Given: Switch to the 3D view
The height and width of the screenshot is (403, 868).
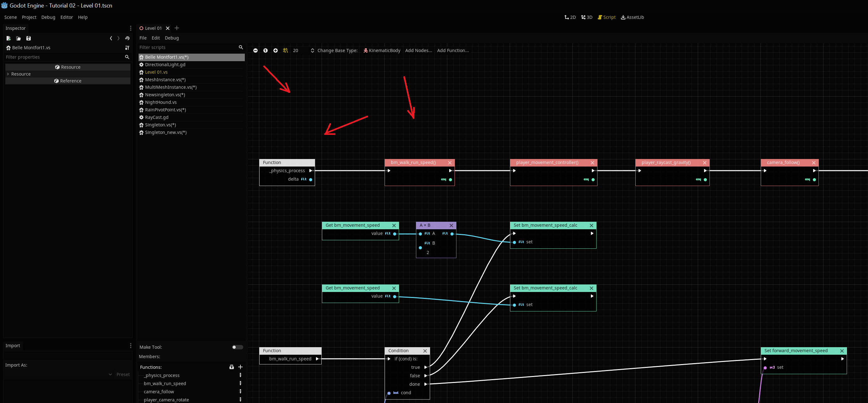Looking at the screenshot, I should [586, 17].
